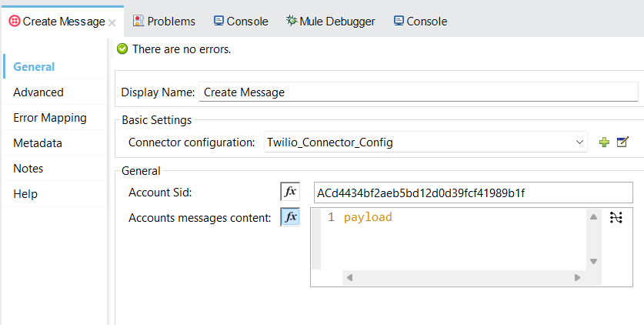Switch to the Problems tab
644x325 pixels.
coord(164,21)
